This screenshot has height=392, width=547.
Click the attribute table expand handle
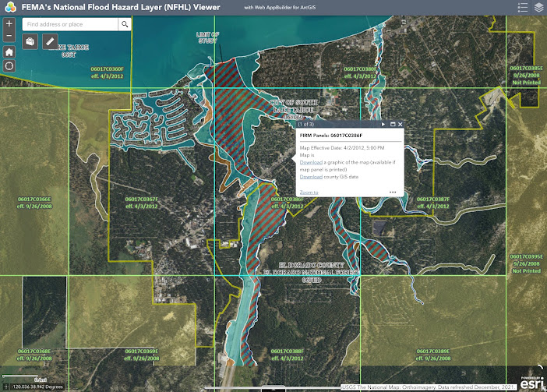[273, 388]
